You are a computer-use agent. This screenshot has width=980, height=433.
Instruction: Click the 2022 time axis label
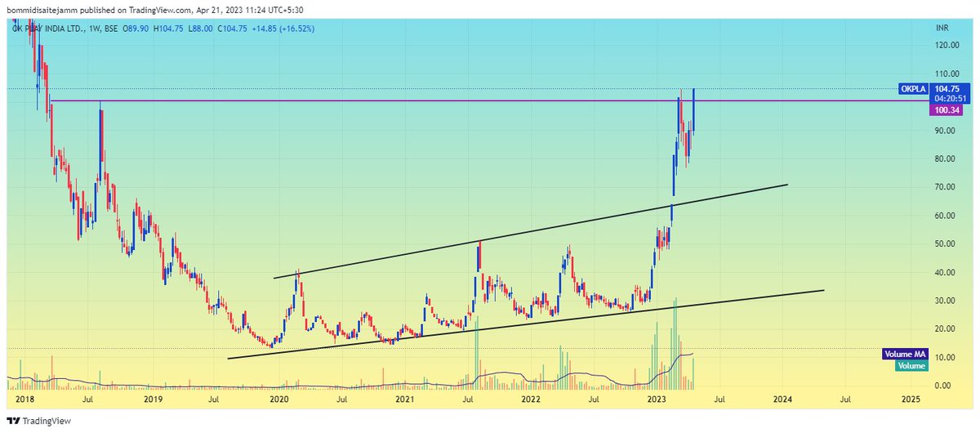531,400
